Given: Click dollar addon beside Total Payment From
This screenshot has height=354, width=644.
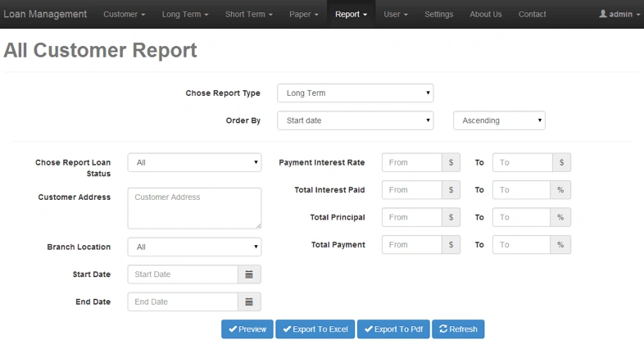Looking at the screenshot, I should 451,245.
